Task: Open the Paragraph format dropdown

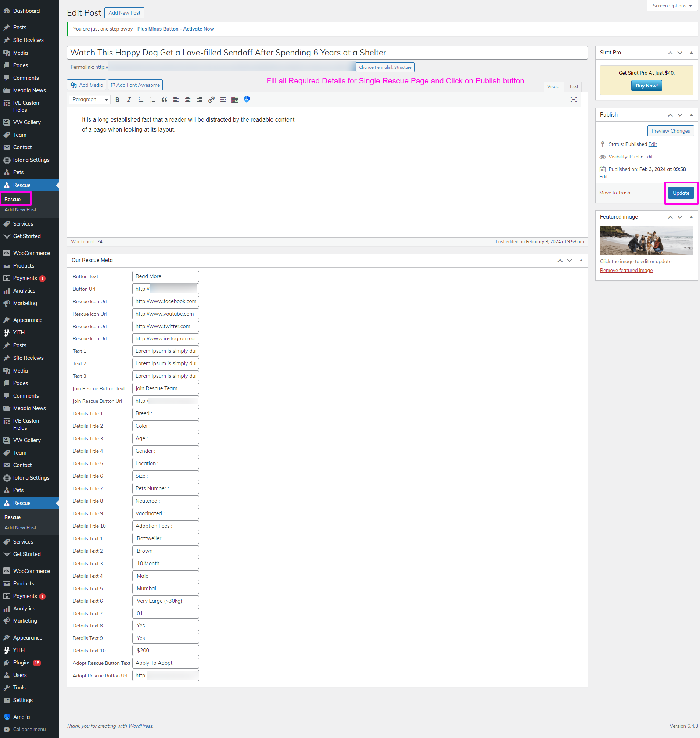Action: pyautogui.click(x=90, y=100)
